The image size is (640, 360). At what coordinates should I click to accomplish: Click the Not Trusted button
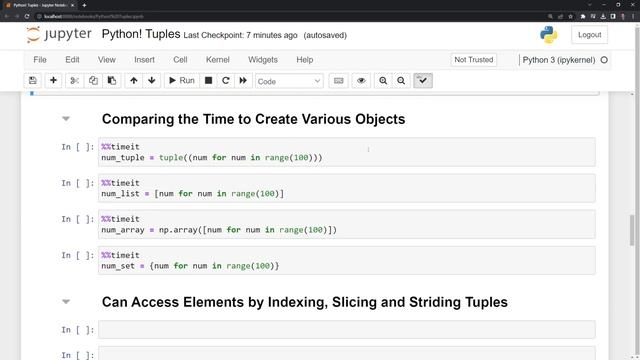(473, 60)
